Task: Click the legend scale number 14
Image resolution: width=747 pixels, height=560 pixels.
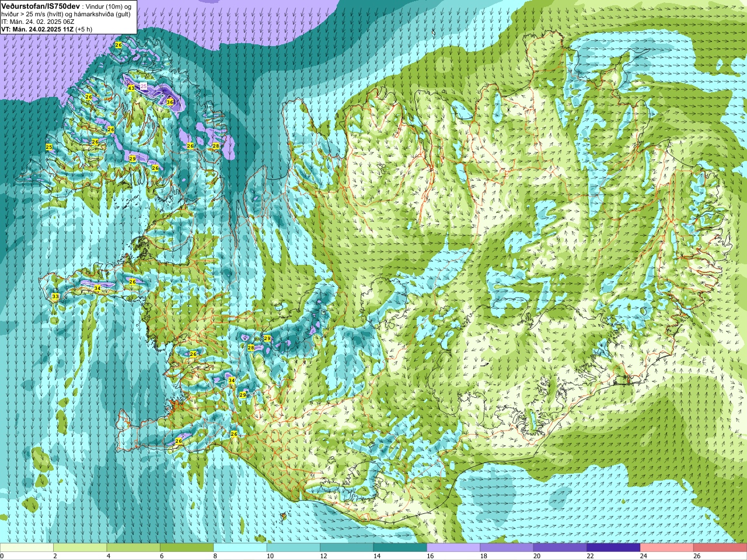Action: (376, 556)
